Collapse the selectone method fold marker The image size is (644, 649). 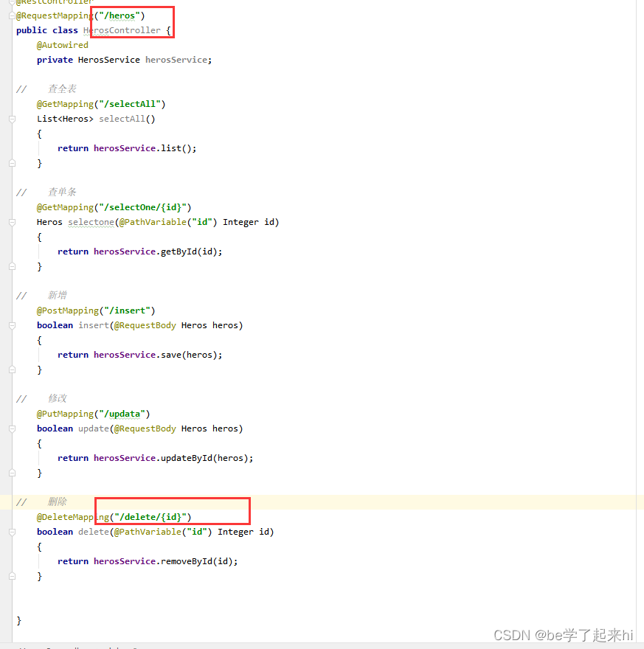click(x=12, y=222)
